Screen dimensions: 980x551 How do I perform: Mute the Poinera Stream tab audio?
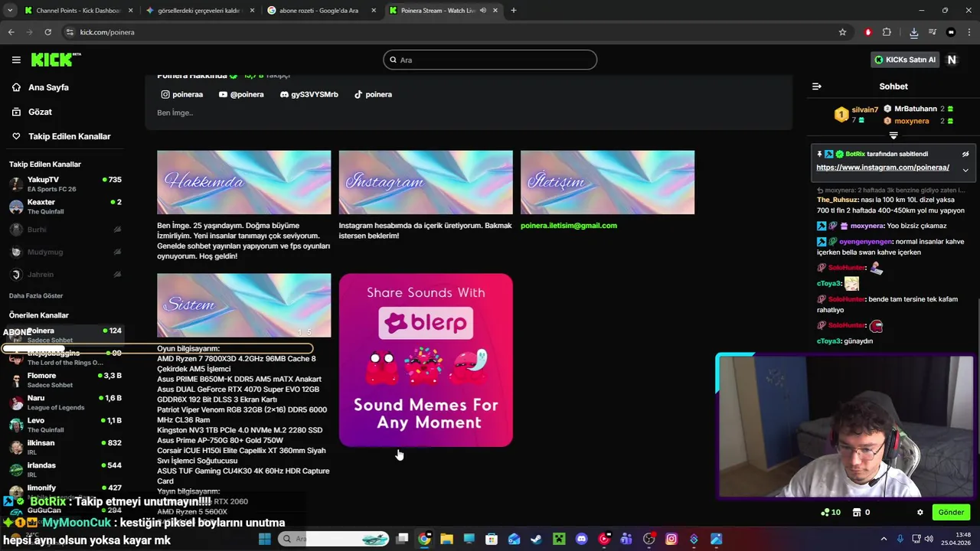(x=482, y=11)
